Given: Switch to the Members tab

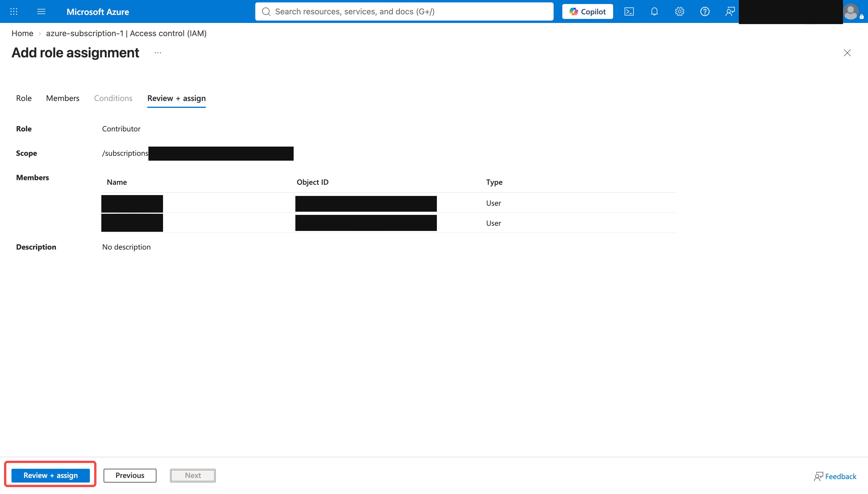Looking at the screenshot, I should [63, 98].
